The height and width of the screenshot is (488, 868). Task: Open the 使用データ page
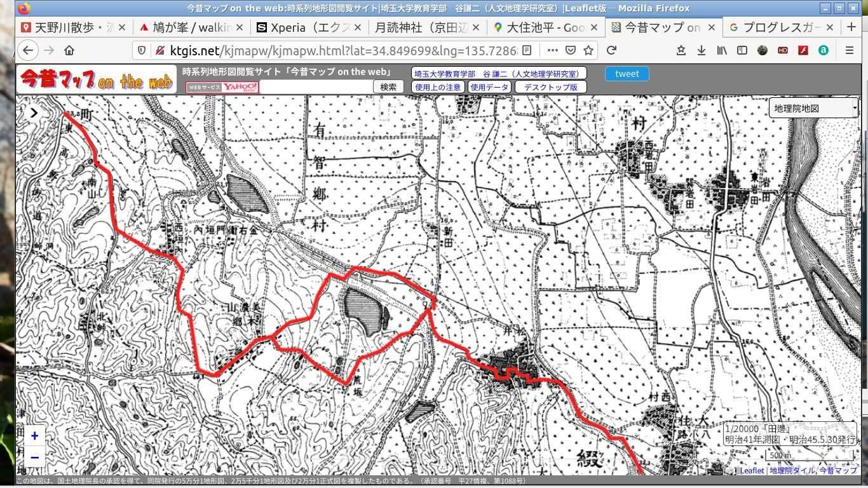click(489, 87)
